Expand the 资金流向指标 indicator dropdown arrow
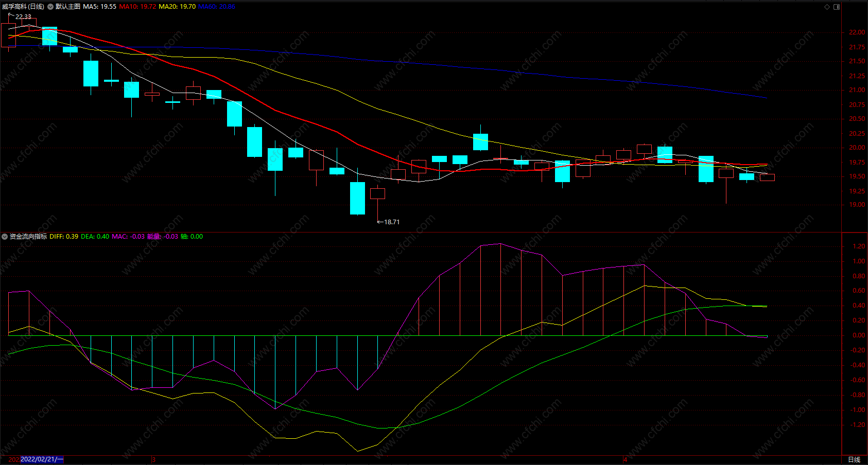Image resolution: width=868 pixels, height=465 pixels. (5, 237)
